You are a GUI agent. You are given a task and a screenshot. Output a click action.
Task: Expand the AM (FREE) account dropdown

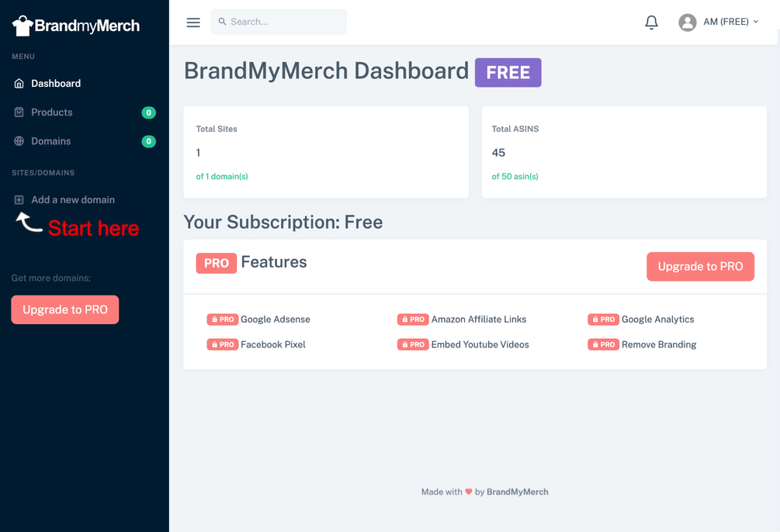731,22
